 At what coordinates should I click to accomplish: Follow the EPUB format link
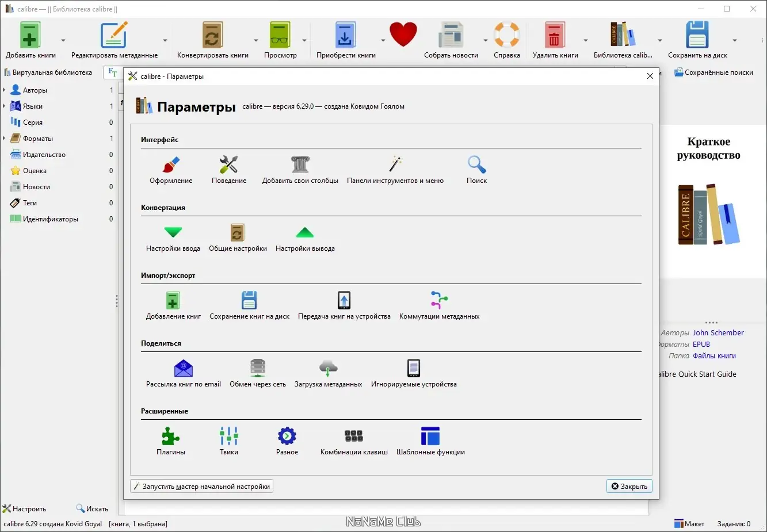[x=701, y=345]
